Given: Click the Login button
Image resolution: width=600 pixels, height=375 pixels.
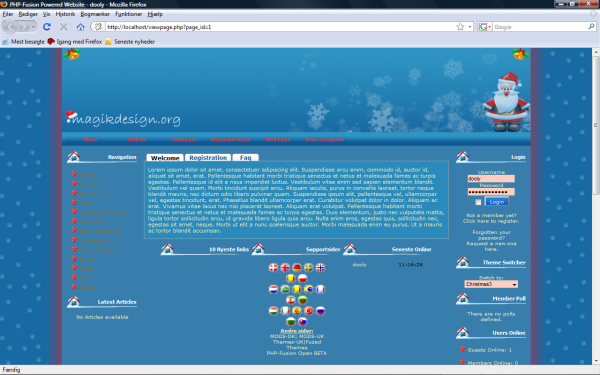Looking at the screenshot, I should 497,202.
